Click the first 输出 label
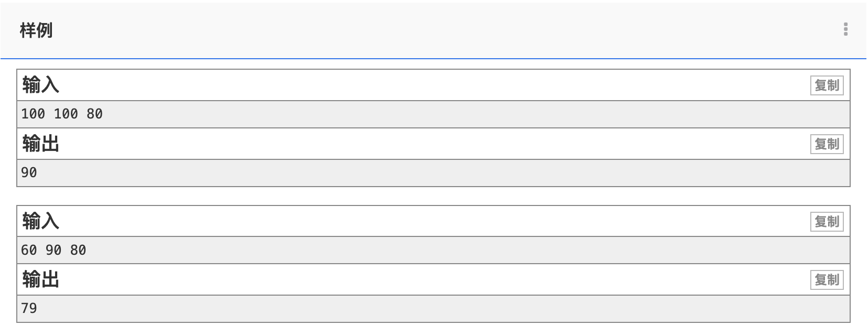The image size is (868, 325). click(x=40, y=144)
